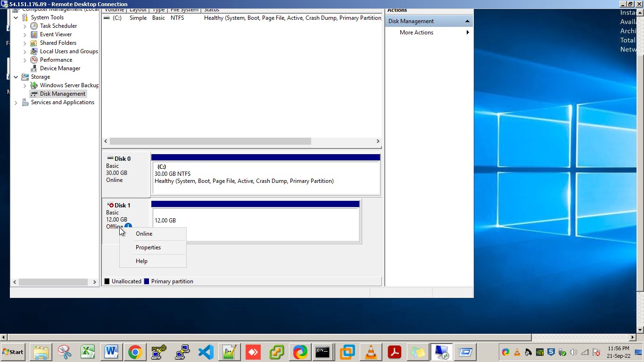The height and width of the screenshot is (362, 644).
Task: Open File Explorer from the taskbar
Action: [41, 352]
